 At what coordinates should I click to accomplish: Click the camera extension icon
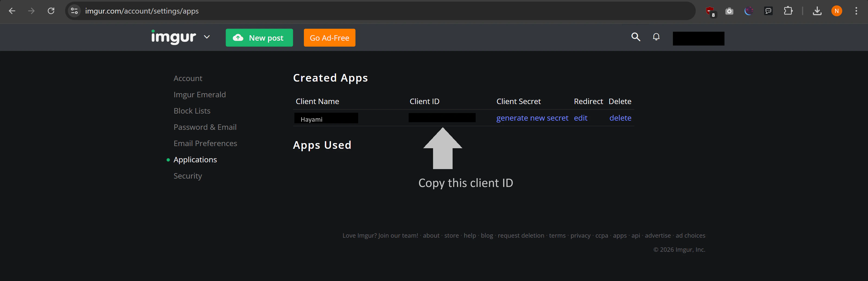tap(729, 11)
